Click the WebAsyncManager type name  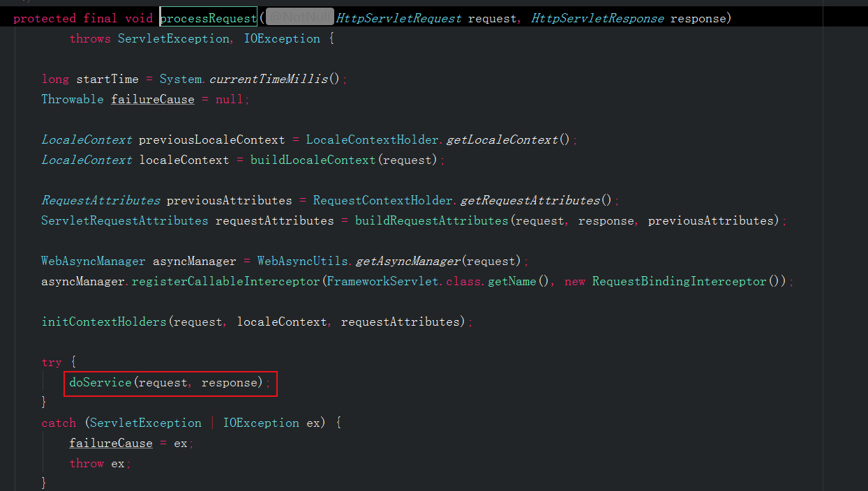[x=93, y=261]
